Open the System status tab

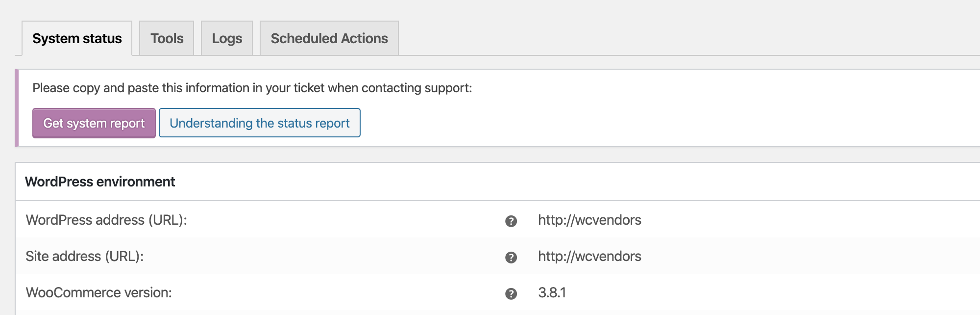[77, 38]
